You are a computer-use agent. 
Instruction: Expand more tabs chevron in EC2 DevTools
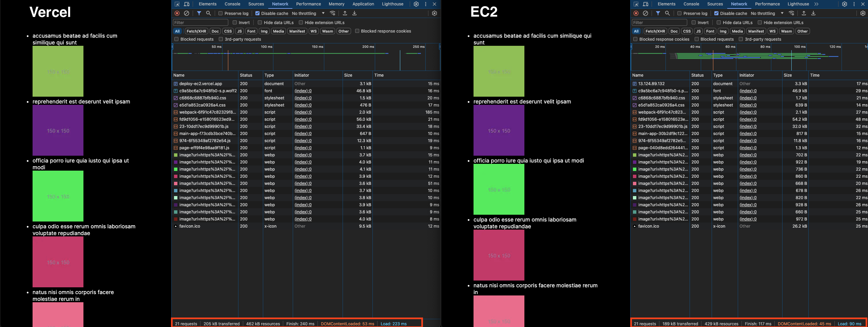[x=816, y=4]
